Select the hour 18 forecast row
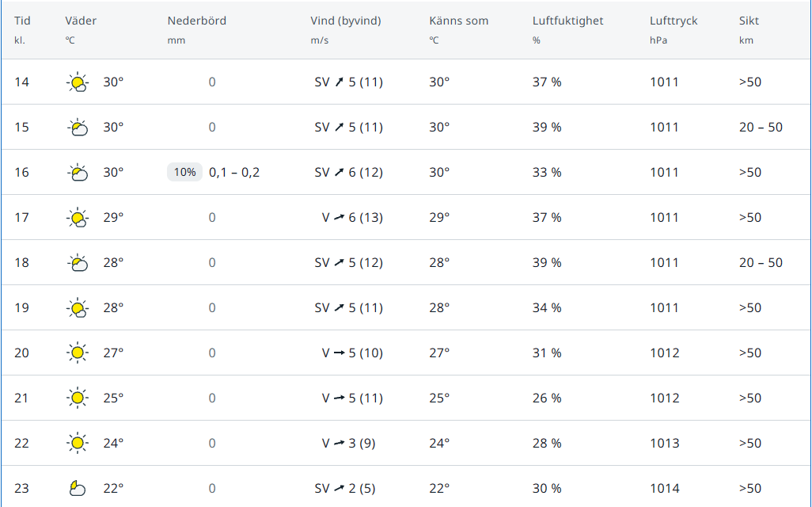Image resolution: width=812 pixels, height=507 pixels. click(406, 262)
